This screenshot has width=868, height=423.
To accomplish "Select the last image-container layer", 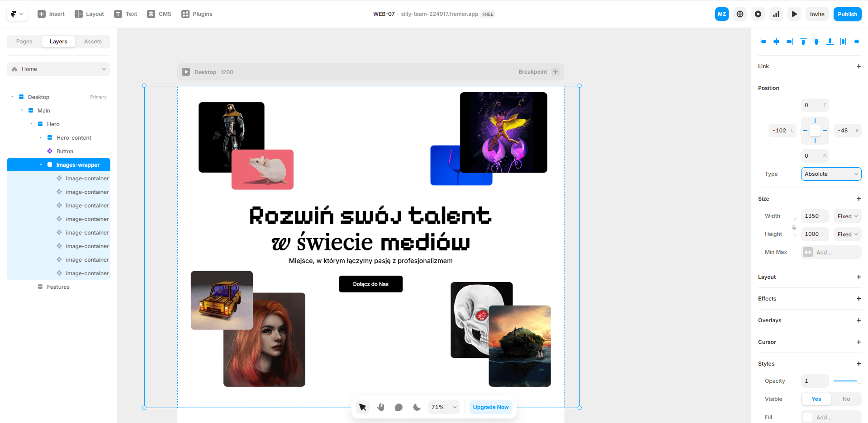I will (x=58, y=273).
